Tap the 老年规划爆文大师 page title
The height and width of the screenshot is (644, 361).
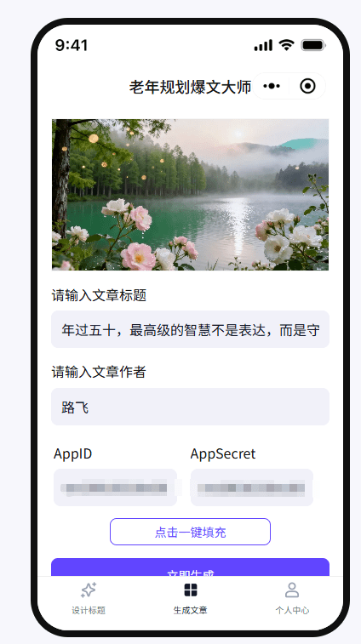[190, 87]
